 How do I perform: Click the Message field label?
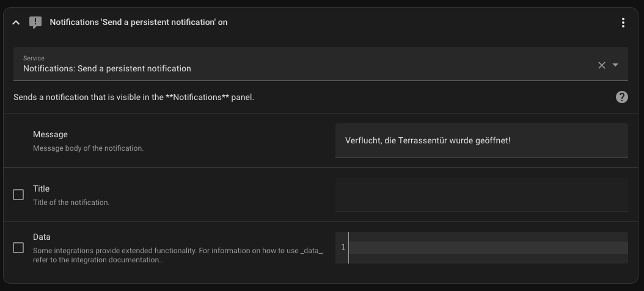(50, 134)
